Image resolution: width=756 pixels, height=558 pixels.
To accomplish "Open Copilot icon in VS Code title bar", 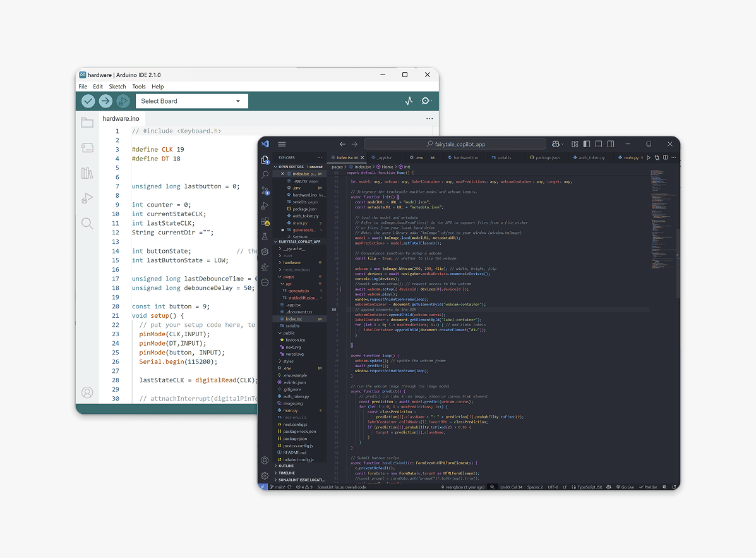I will click(x=556, y=144).
